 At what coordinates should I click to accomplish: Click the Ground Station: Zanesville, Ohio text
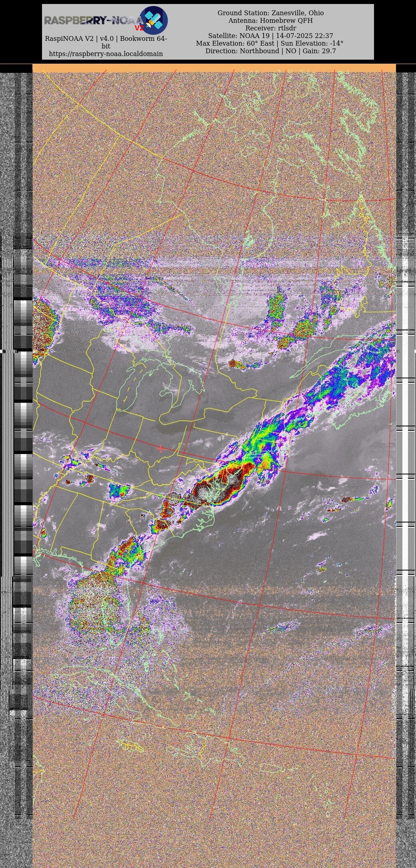click(270, 13)
